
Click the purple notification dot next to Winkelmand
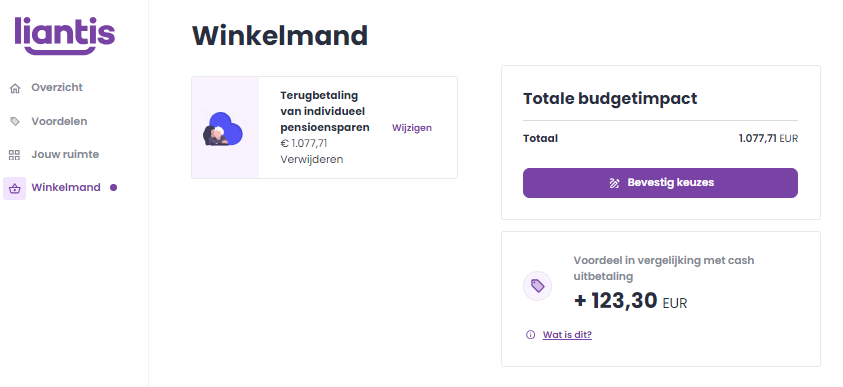tap(113, 188)
